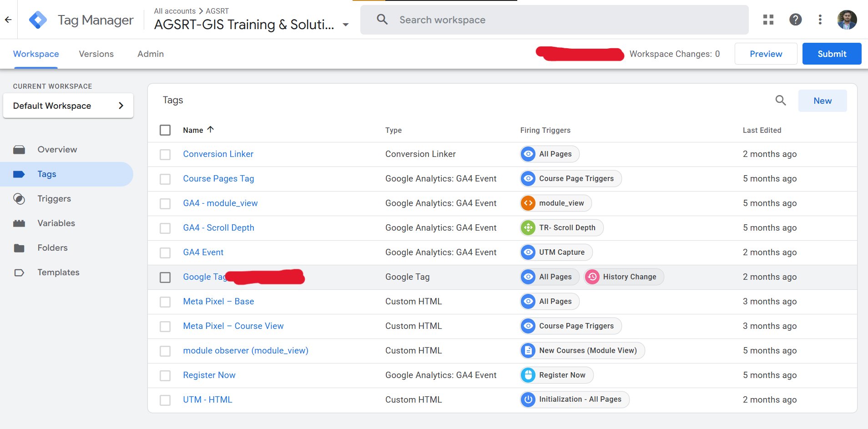Expand the container selector dropdown arrow
This screenshot has height=429, width=868.
tap(346, 25)
